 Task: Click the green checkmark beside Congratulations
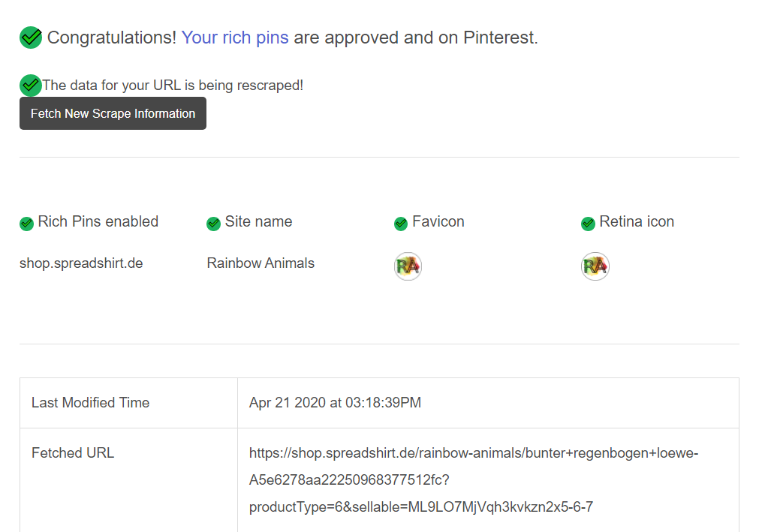30,37
